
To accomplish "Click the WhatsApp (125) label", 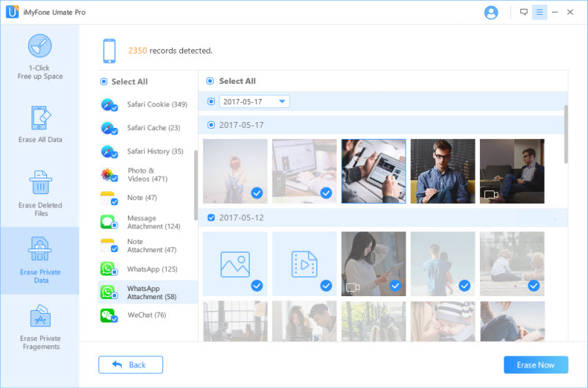I will (152, 269).
